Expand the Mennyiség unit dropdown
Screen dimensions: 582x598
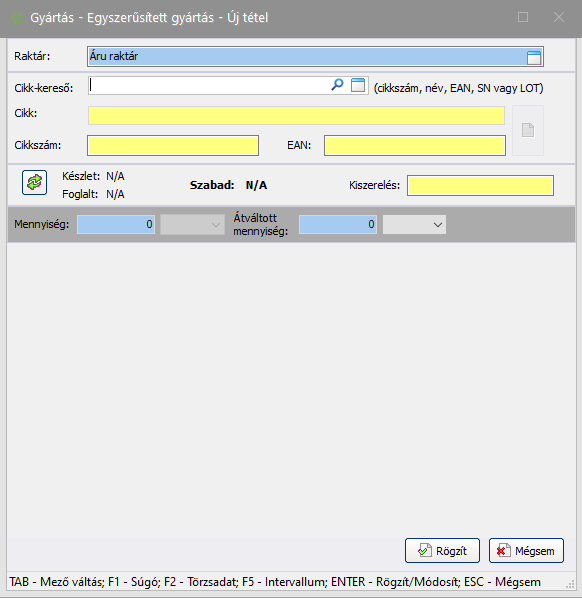(192, 224)
